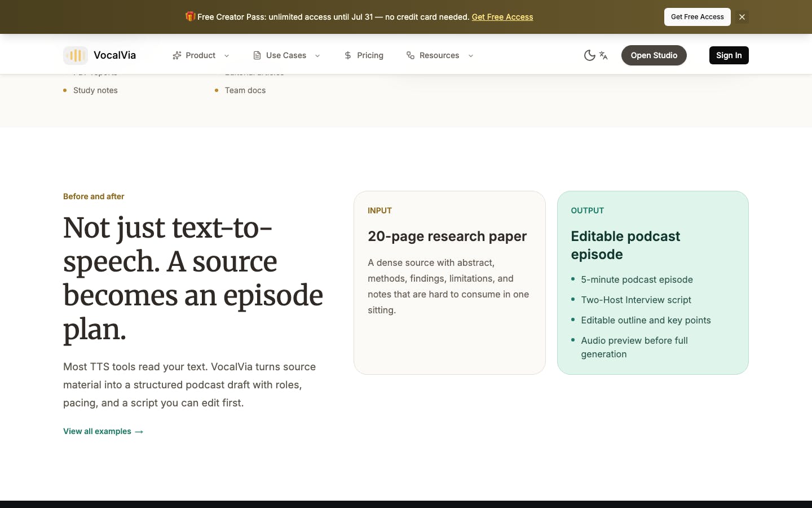Screen dimensions: 812x508
Task: Click the sparkle icon beside Product
Action: point(177,55)
